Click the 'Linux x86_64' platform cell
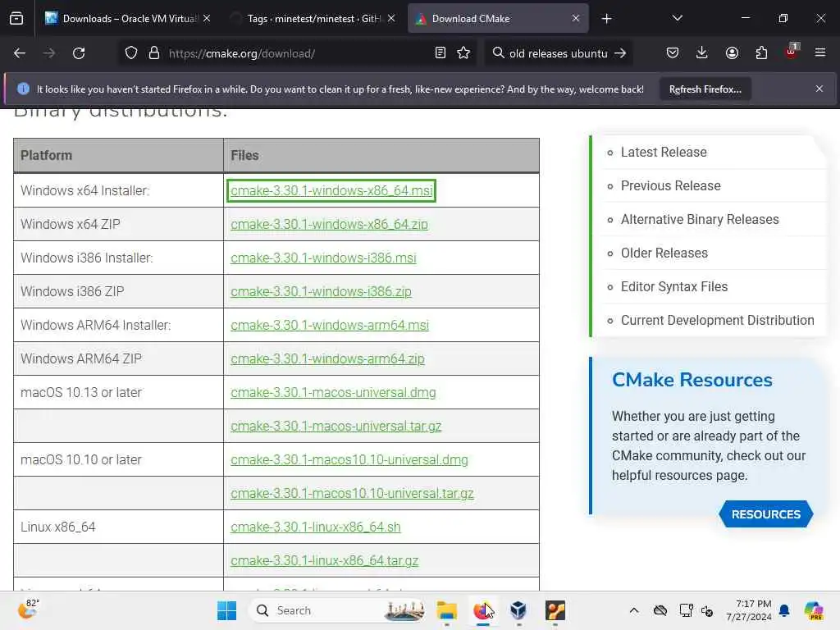Viewport: 840px width, 630px height. pos(118,527)
